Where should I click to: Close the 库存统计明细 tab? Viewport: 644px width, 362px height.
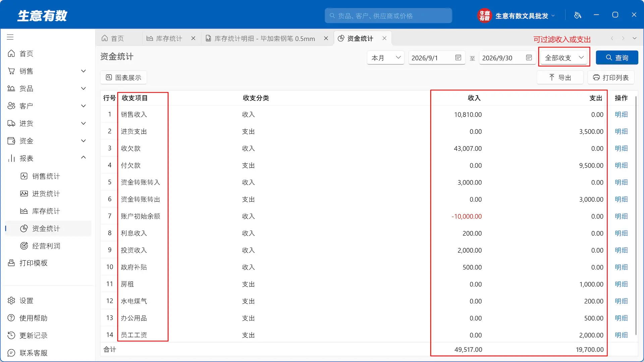point(326,38)
